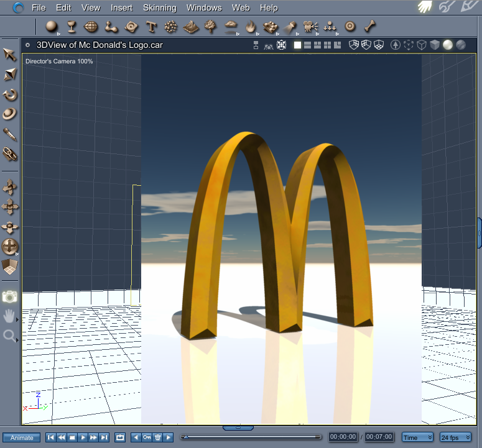
Task: Choose the Rotate tool
Action: pos(10,95)
